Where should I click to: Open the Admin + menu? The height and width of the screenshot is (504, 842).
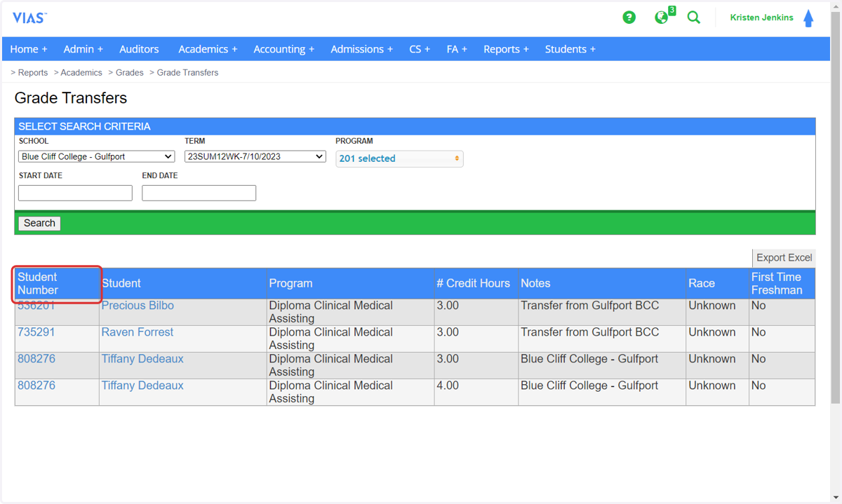pos(83,49)
